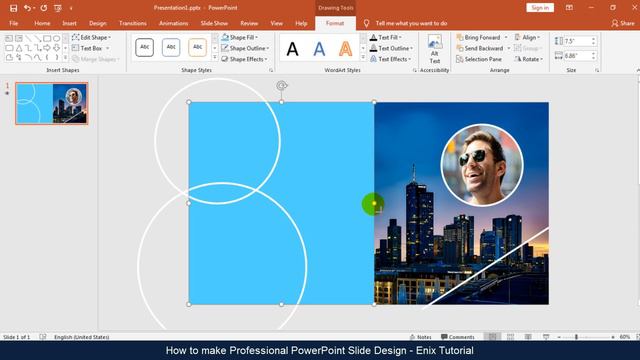Open the Text Effects dropdown
This screenshot has width=640, height=360.
[x=390, y=59]
